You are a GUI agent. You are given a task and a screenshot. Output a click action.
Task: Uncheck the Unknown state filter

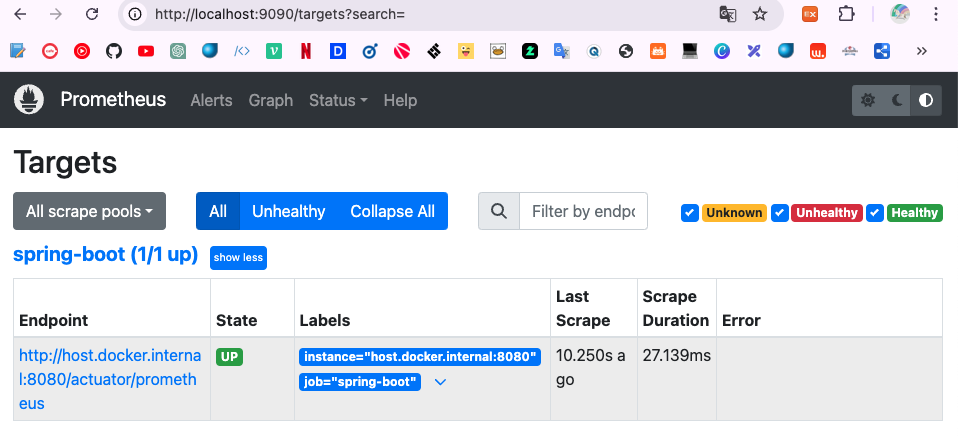[689, 212]
